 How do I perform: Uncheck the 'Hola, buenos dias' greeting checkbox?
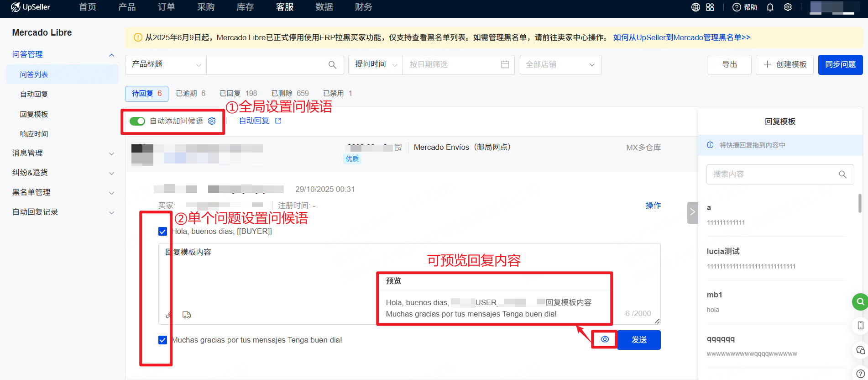(162, 232)
